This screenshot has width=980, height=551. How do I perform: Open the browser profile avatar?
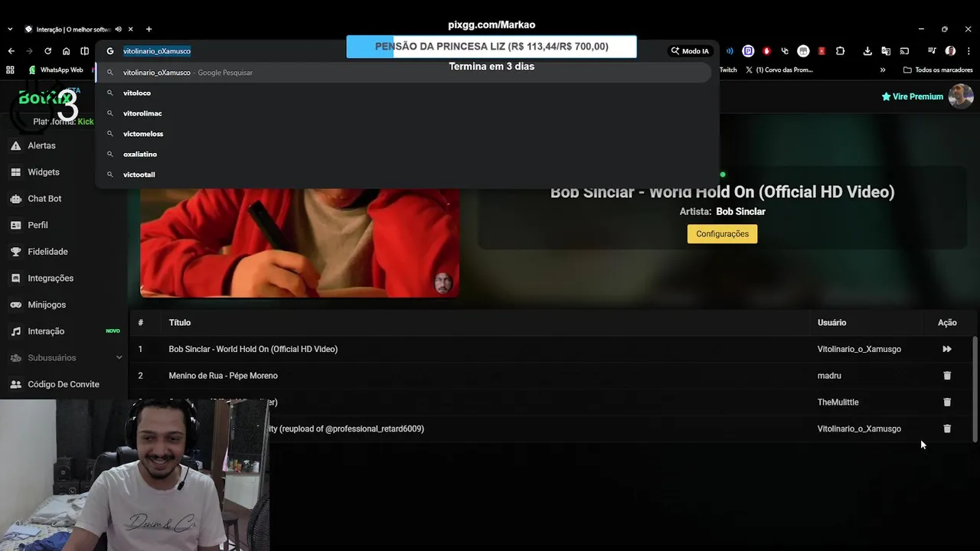click(x=950, y=51)
